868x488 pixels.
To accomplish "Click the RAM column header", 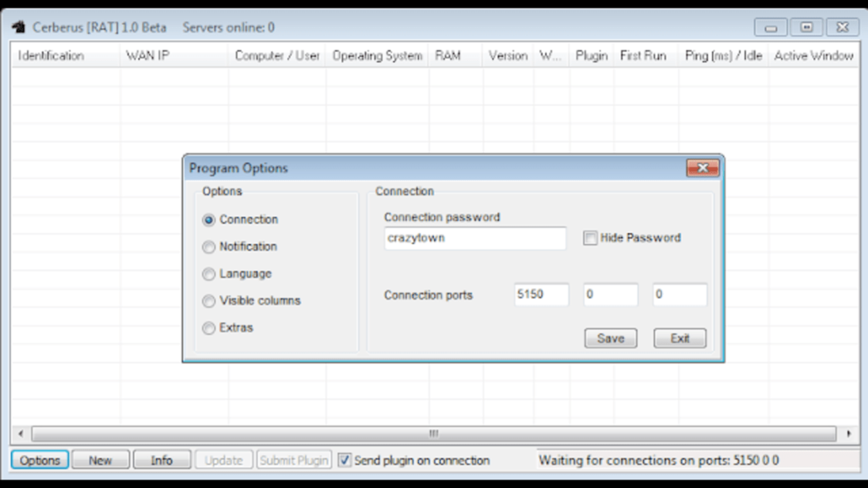I will point(455,56).
